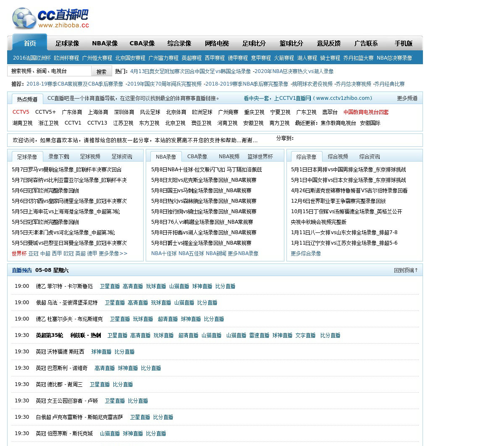This screenshot has width=504, height=446.
Task: Open 5月7日罗马vs曼联全场录像 link
Action: (x=67, y=170)
